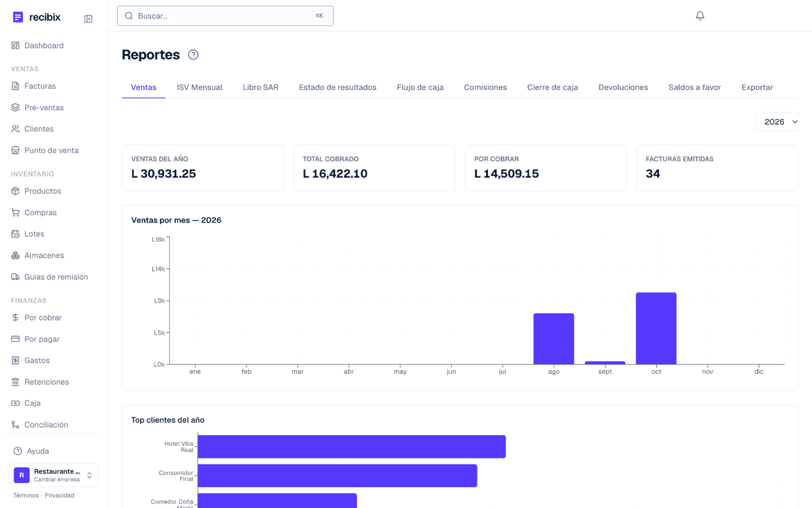The height and width of the screenshot is (508, 812).
Task: Open the Privacidad link
Action: (x=59, y=496)
